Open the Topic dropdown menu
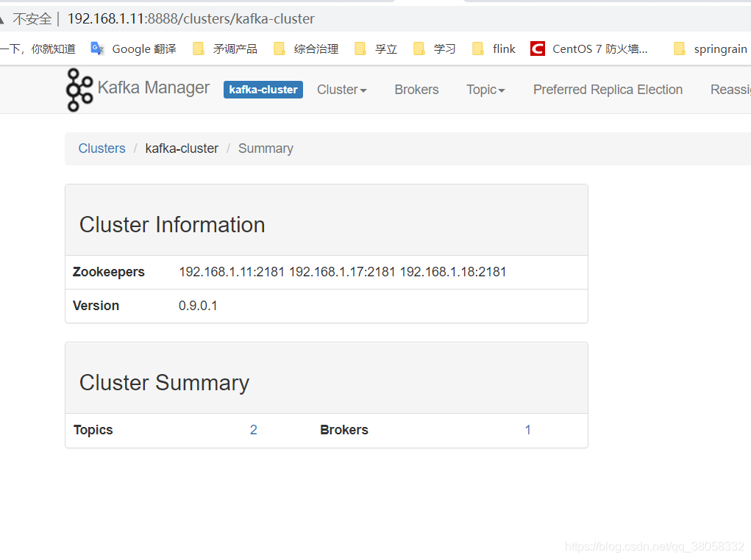 (485, 90)
